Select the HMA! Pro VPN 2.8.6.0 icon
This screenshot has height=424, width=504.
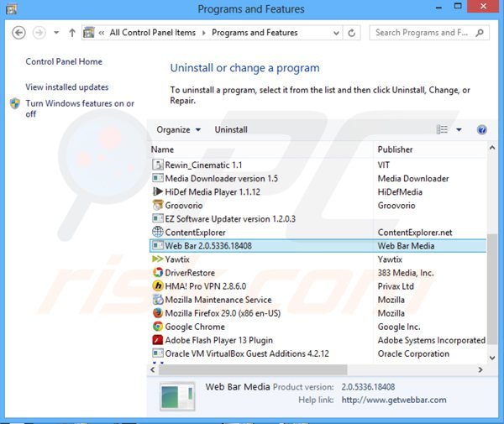point(158,285)
